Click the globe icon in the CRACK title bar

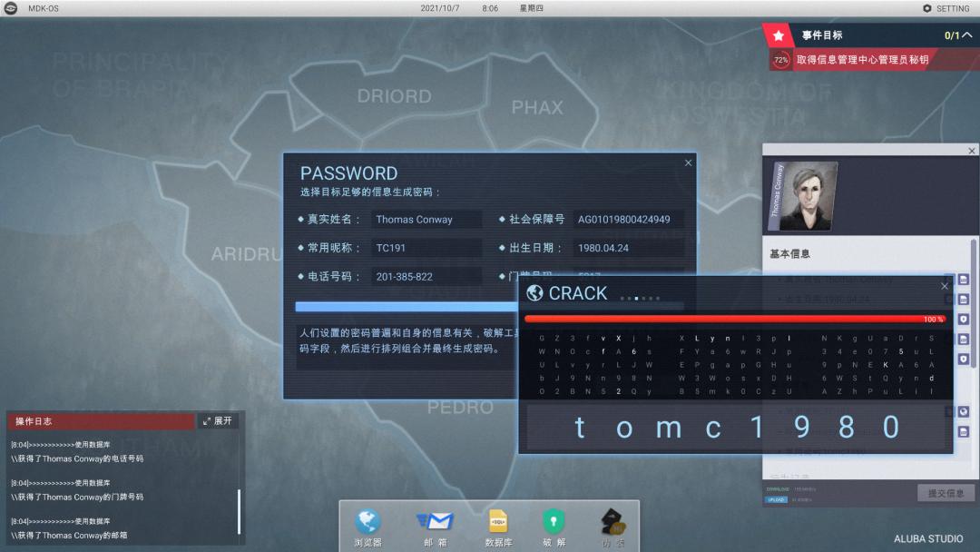tap(534, 291)
